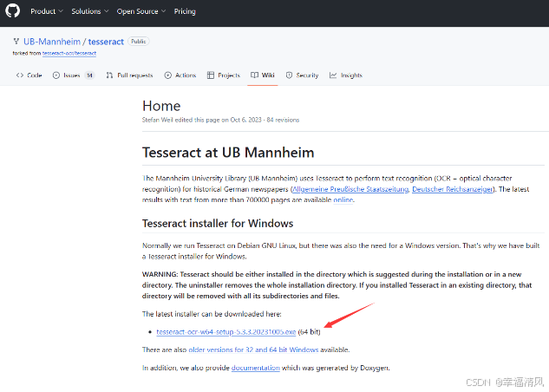This screenshot has width=549, height=392.
Task: Switch to the Issues tab
Action: click(x=74, y=75)
